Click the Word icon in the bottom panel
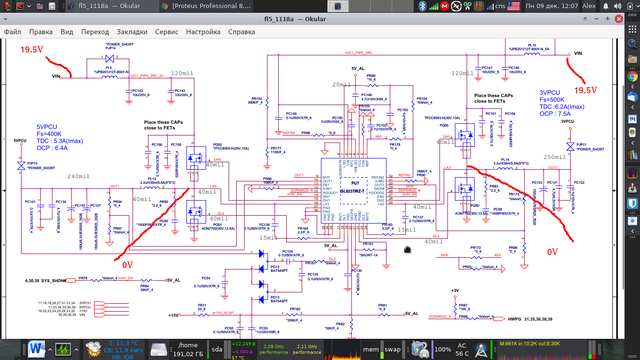This screenshot has width=640, height=360. pyautogui.click(x=36, y=349)
